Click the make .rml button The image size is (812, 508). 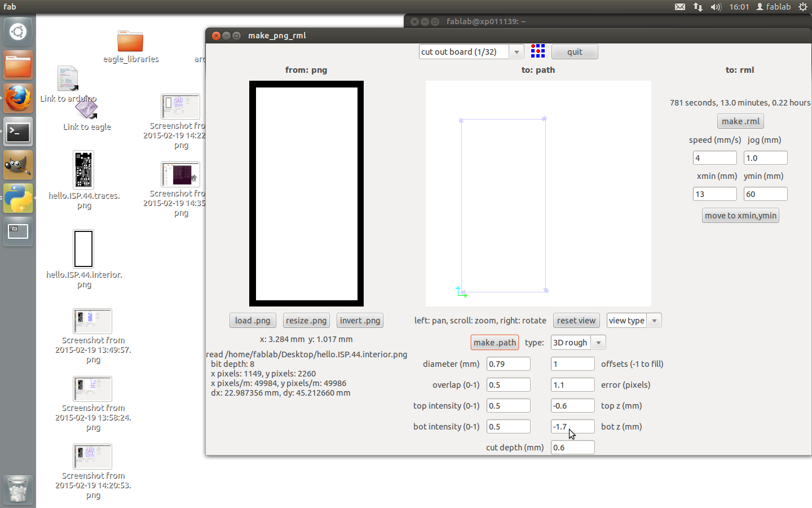[740, 121]
